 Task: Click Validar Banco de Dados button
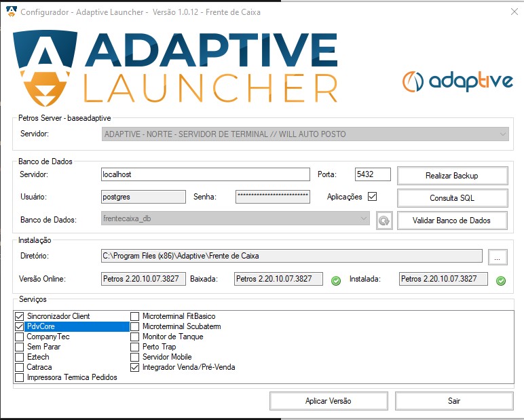tap(452, 221)
